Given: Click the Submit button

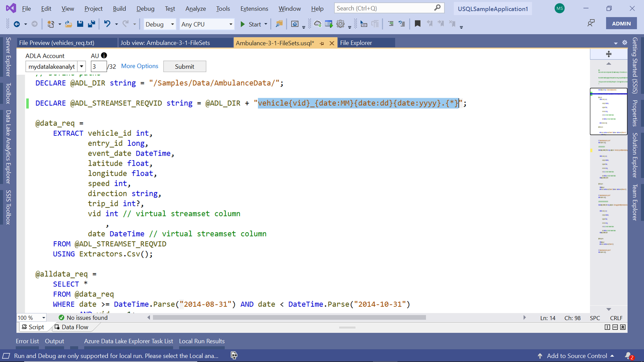Looking at the screenshot, I should tap(185, 67).
